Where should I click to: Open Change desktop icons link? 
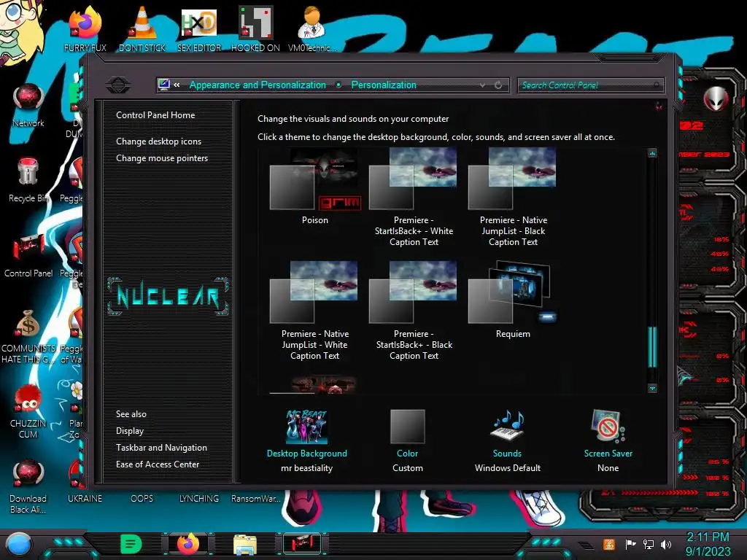coord(158,141)
